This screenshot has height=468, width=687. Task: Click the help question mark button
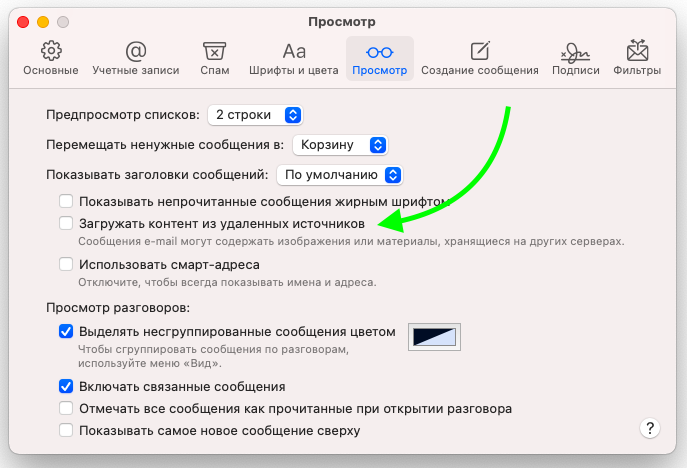pos(650,428)
